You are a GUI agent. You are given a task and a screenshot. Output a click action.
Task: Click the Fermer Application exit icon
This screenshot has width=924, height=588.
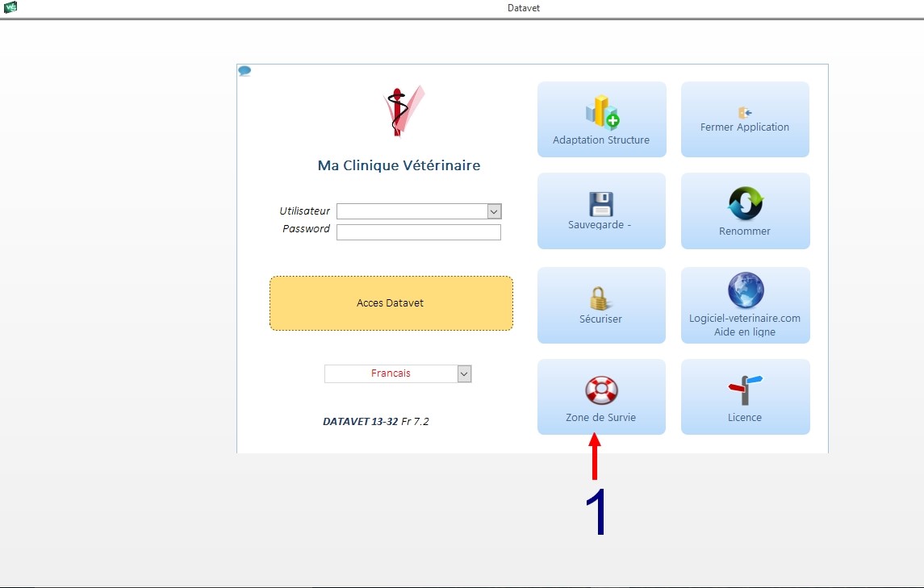pyautogui.click(x=745, y=113)
